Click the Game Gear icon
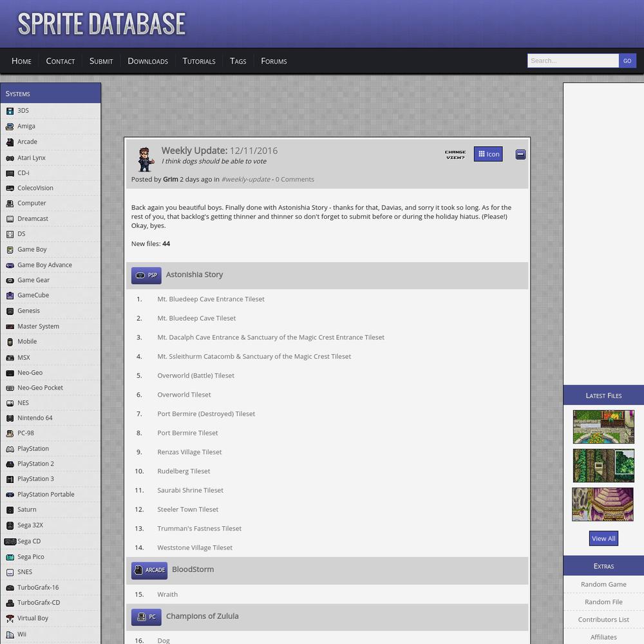 [x=10, y=281]
